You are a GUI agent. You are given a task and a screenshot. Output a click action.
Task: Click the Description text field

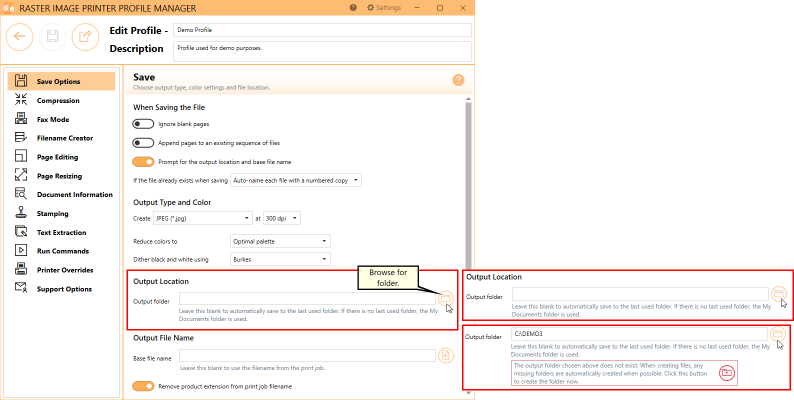[322, 52]
